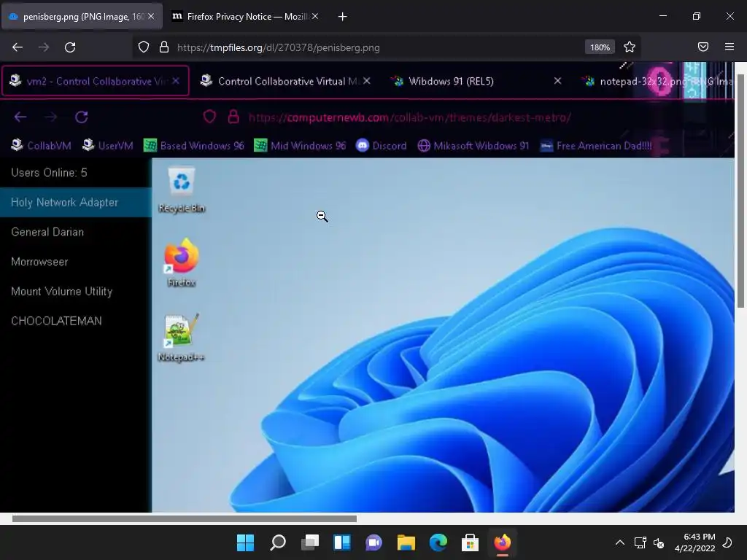This screenshot has width=747, height=560.
Task: Close the penisberg.png tab
Action: click(x=151, y=16)
